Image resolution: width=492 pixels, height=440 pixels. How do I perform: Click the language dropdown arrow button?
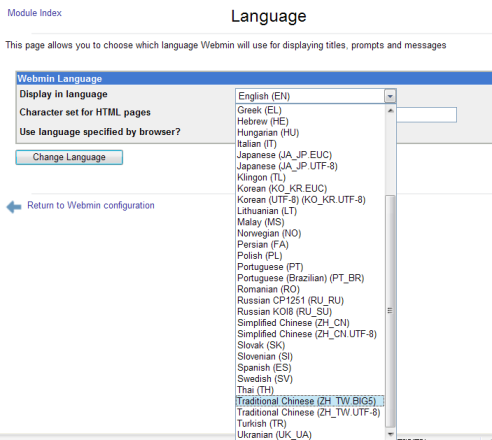pyautogui.click(x=390, y=96)
